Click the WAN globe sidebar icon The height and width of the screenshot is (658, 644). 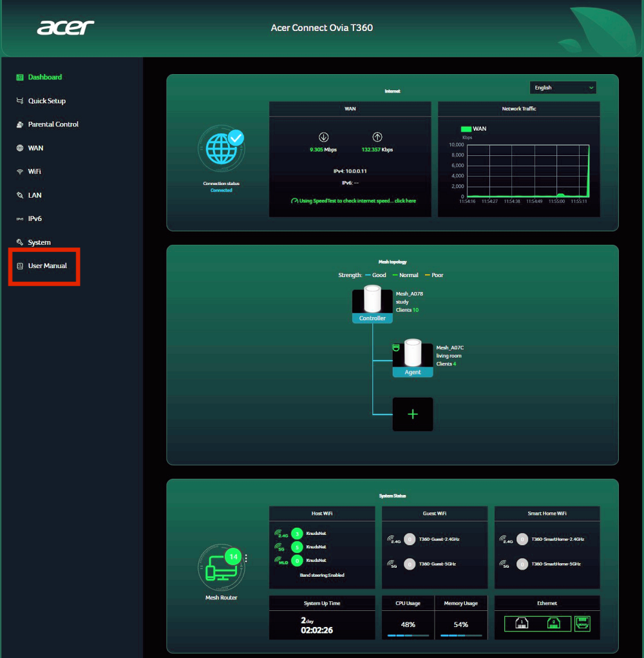click(x=20, y=148)
